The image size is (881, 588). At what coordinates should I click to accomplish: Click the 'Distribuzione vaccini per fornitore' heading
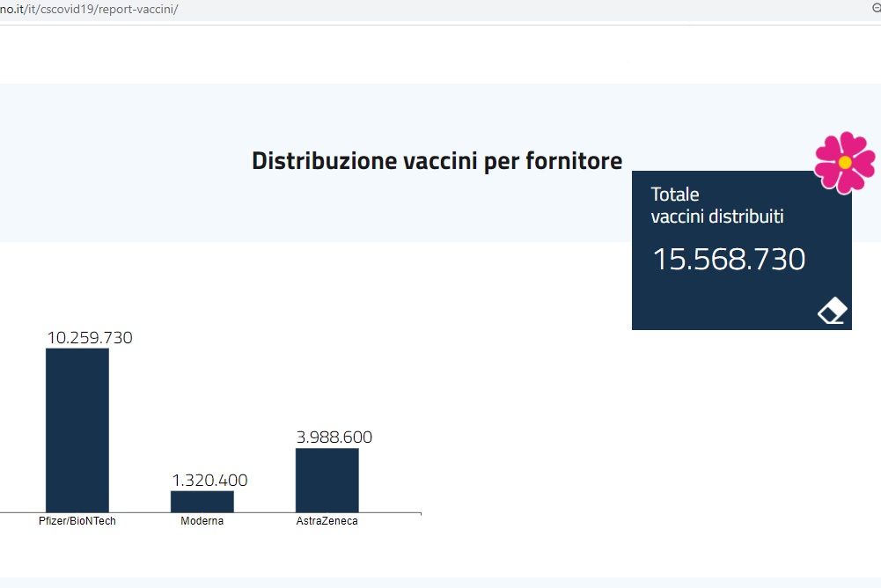point(437,161)
